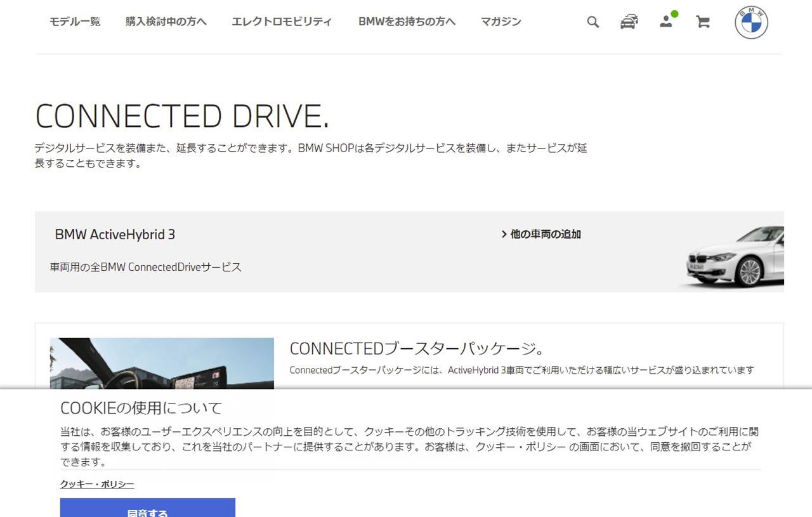812x517 pixels.
Task: Click the BMW roundel logo
Action: (751, 22)
